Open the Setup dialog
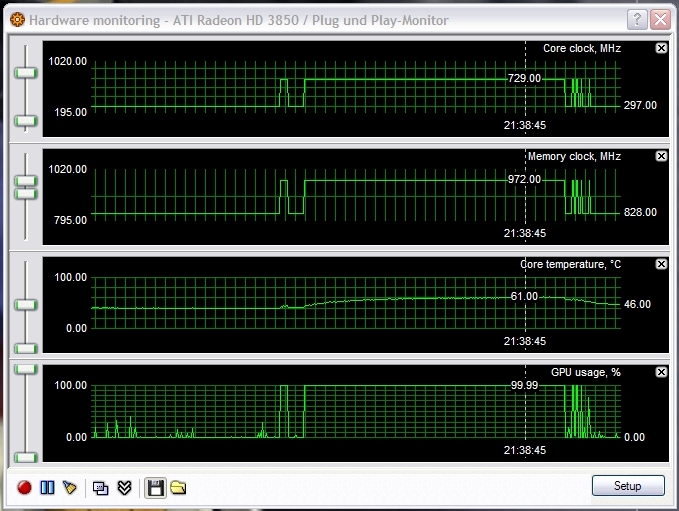The width and height of the screenshot is (679, 511). (x=628, y=485)
